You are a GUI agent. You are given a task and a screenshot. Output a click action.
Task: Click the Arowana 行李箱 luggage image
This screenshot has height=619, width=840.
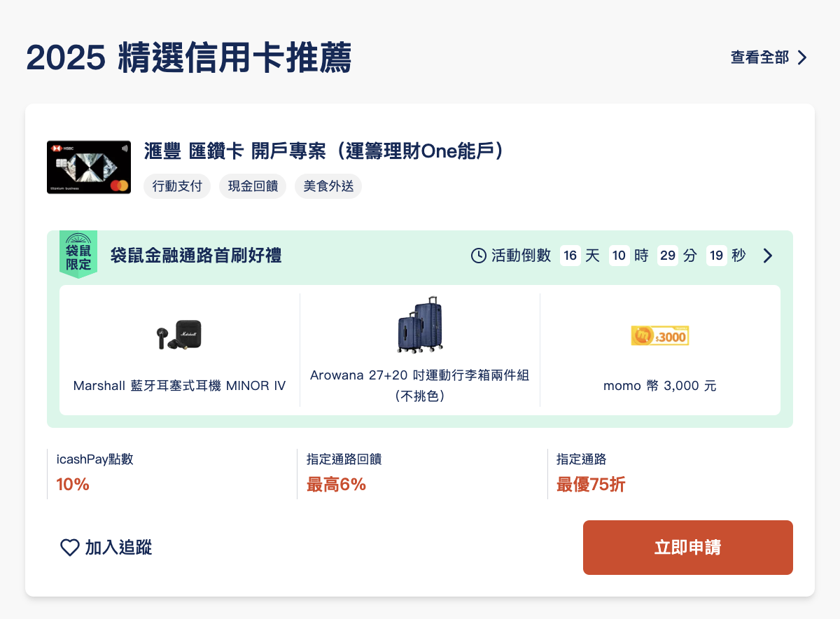[419, 325]
